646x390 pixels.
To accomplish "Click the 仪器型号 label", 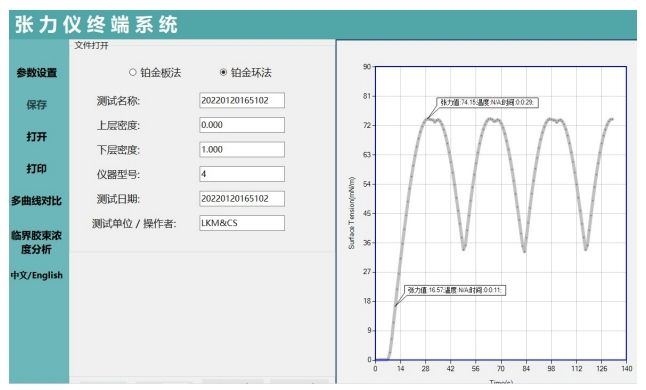I will tap(118, 175).
